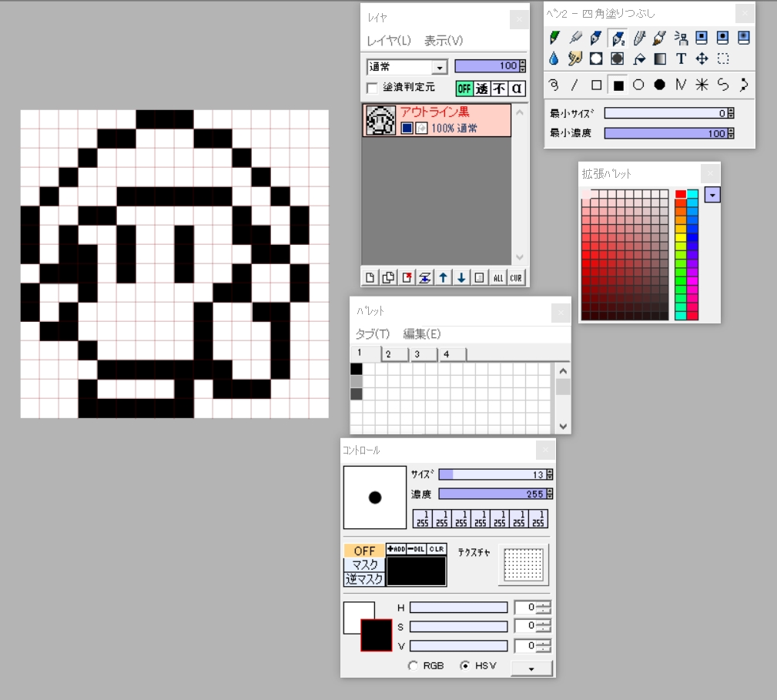Open the レイヤ(L) menu
This screenshot has width=777, height=700.
tap(389, 41)
